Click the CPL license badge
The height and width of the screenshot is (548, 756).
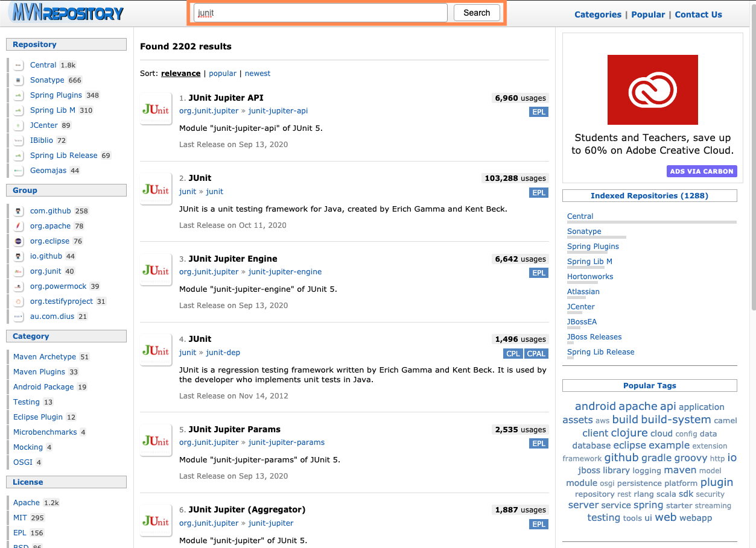(x=513, y=354)
